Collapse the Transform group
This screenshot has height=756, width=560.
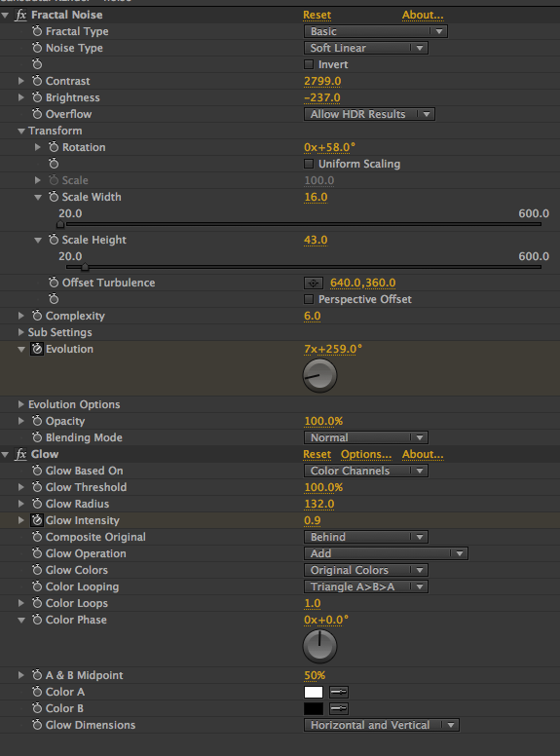pos(21,131)
